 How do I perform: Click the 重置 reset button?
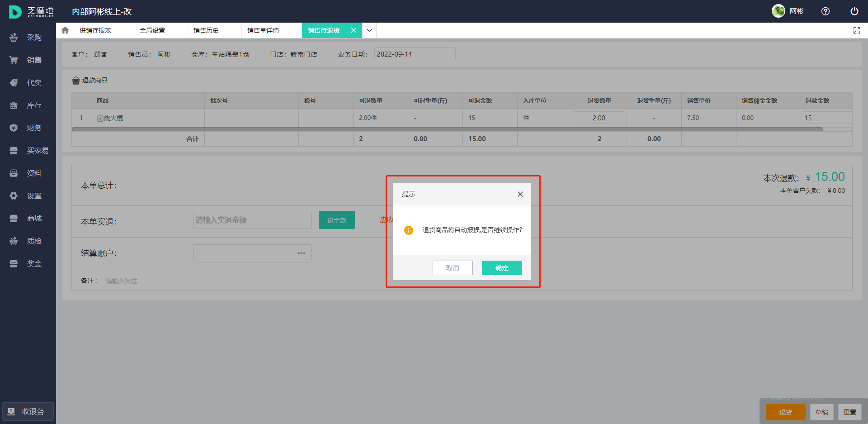pos(850,412)
